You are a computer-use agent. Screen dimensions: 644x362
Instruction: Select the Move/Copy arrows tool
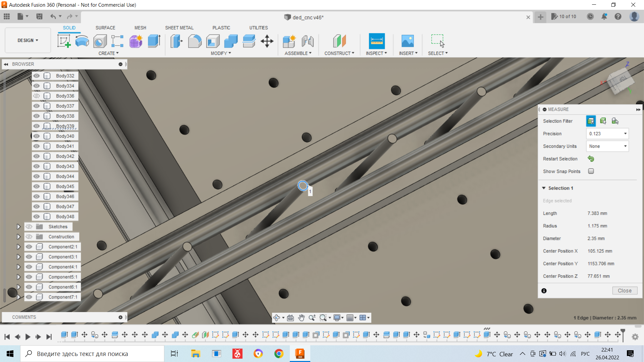pyautogui.click(x=267, y=41)
